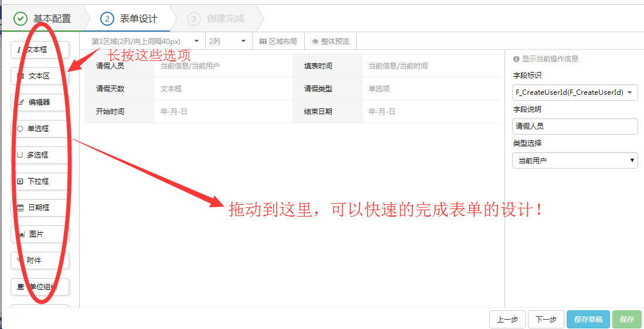Open 整体预览 overall preview
The width and height of the screenshot is (644, 329).
point(330,42)
